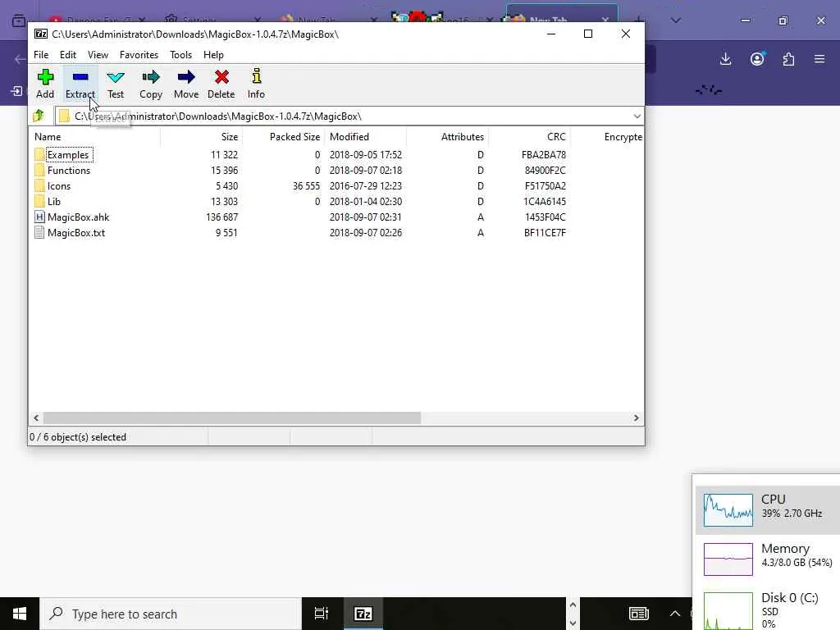The width and height of the screenshot is (840, 630).
Task: Select the Icons folder icon
Action: click(39, 186)
